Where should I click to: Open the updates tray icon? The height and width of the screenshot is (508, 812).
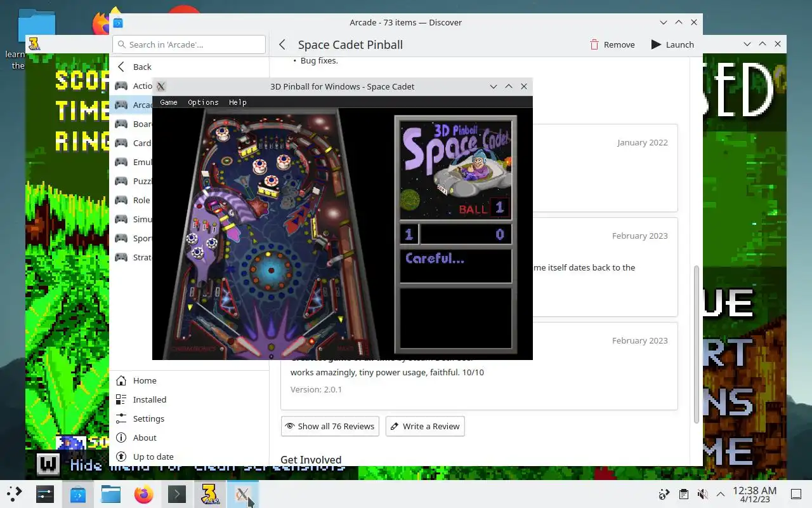[664, 494]
